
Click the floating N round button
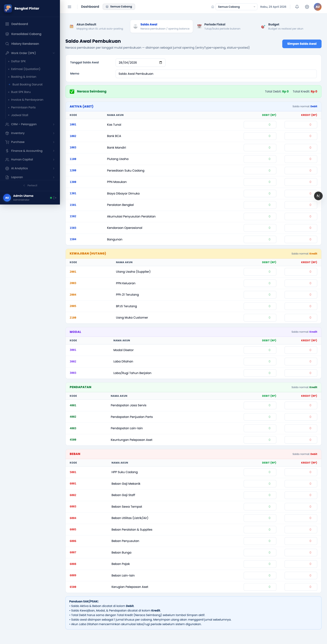(x=318, y=196)
